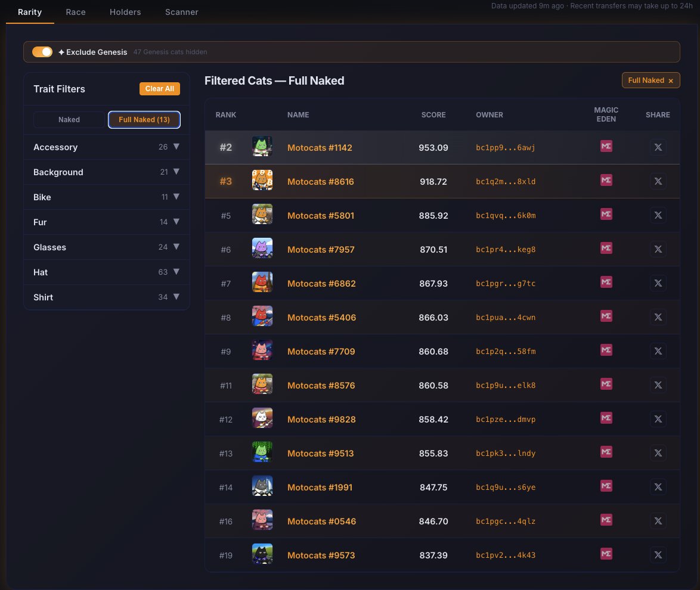Click the RANK column header
The image size is (700, 590).
(x=225, y=114)
